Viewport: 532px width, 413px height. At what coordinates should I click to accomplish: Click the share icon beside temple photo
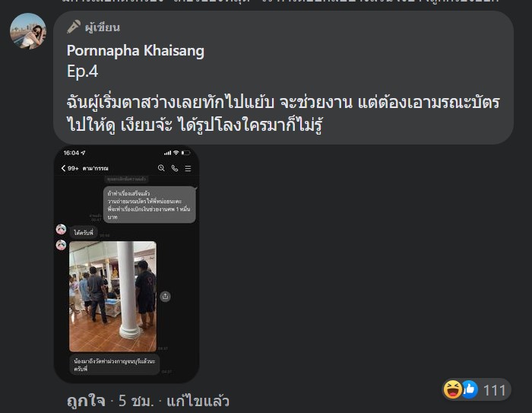coord(165,296)
